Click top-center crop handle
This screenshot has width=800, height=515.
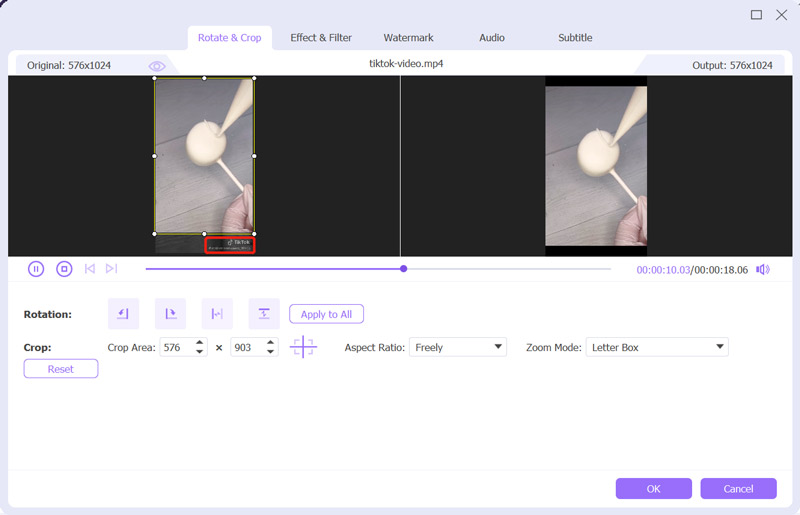click(x=204, y=78)
